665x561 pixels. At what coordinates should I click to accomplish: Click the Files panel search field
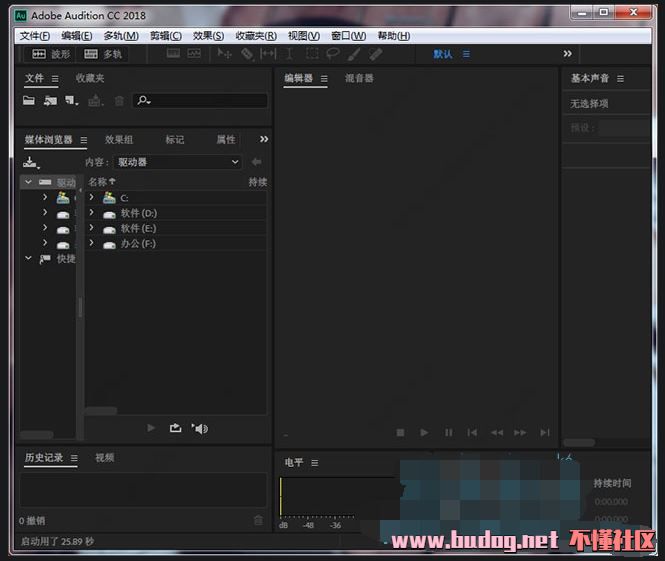tap(201, 100)
